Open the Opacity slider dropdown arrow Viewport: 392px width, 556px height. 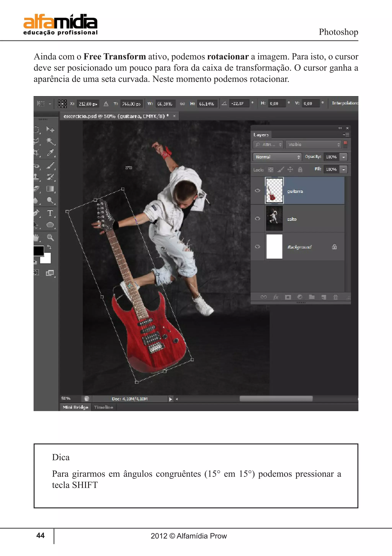point(344,157)
